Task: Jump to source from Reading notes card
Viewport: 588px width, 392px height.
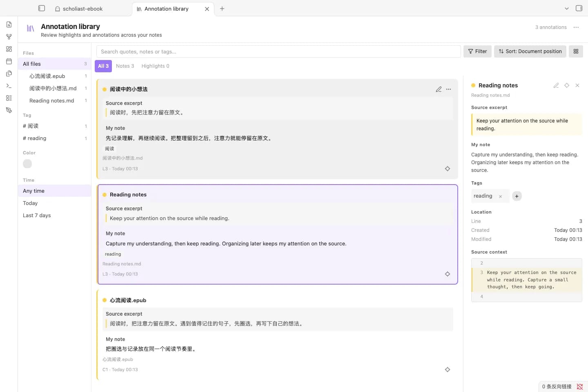Action: tap(448, 274)
